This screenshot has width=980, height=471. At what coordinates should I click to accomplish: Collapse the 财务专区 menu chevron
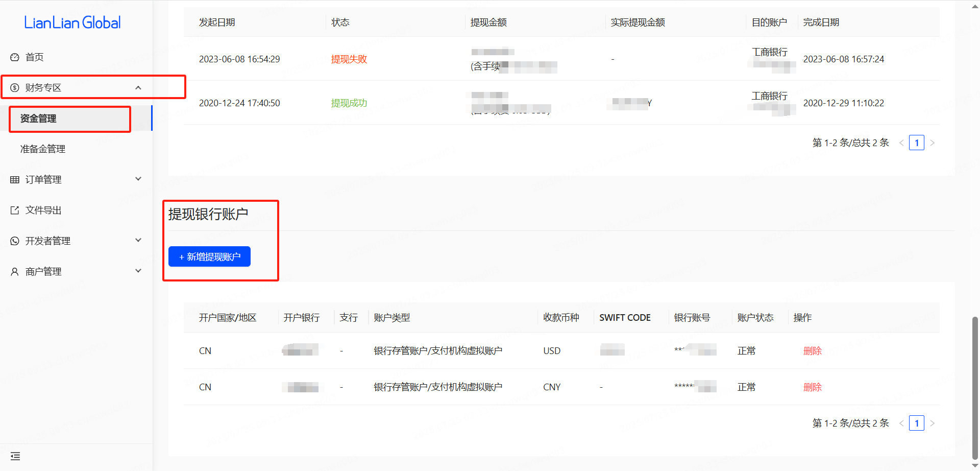click(138, 88)
